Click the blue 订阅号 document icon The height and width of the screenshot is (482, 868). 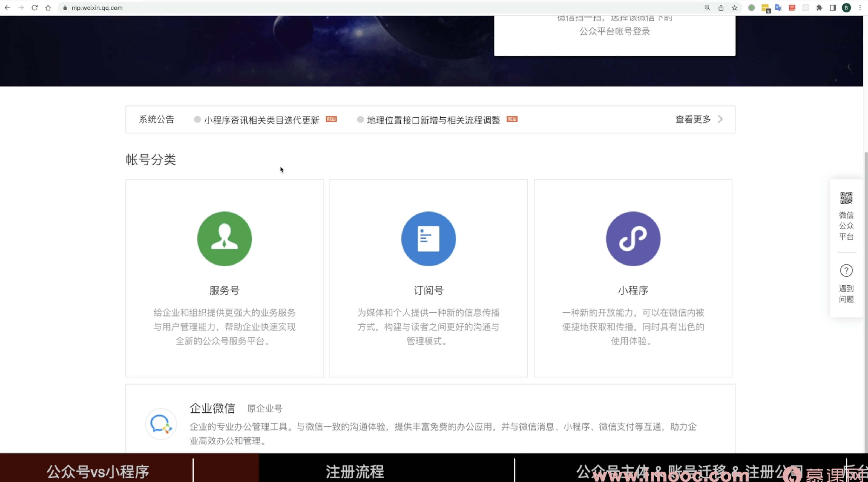428,239
